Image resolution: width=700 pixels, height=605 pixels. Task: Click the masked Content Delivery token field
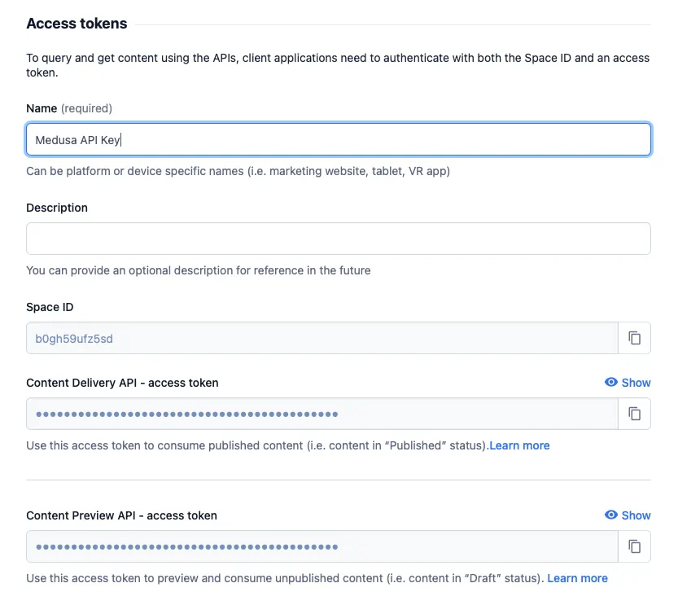[x=322, y=414]
